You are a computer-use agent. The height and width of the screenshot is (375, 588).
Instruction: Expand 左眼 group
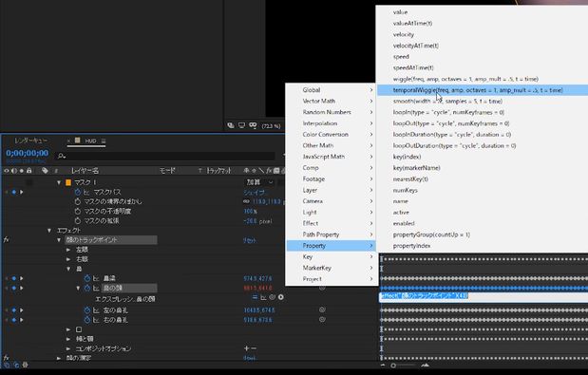68,250
